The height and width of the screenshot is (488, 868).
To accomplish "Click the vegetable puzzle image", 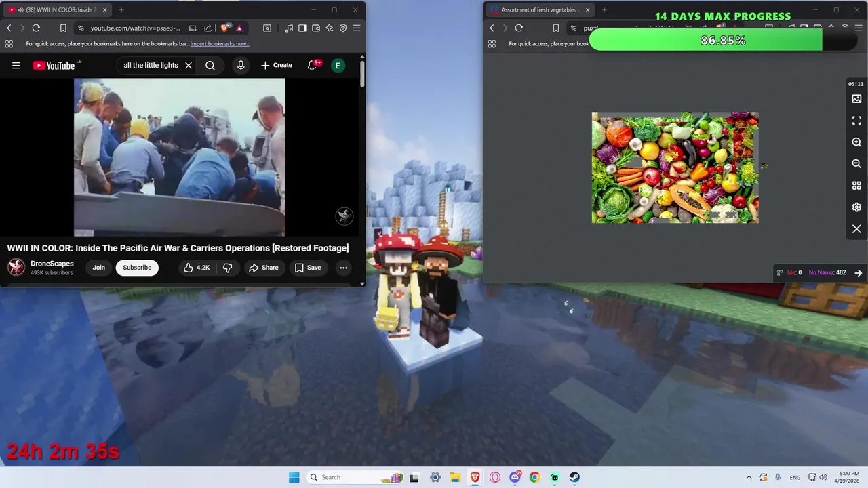I will tap(675, 167).
